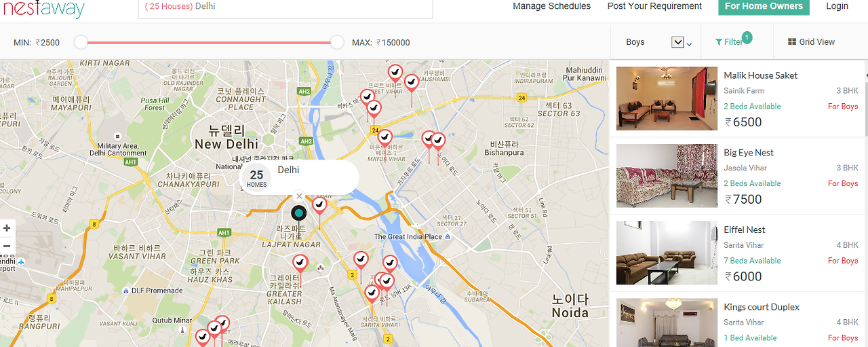Screen dimensions: 868x347
Task: Click the house marker nearest Kaushambi label
Action: [411, 83]
